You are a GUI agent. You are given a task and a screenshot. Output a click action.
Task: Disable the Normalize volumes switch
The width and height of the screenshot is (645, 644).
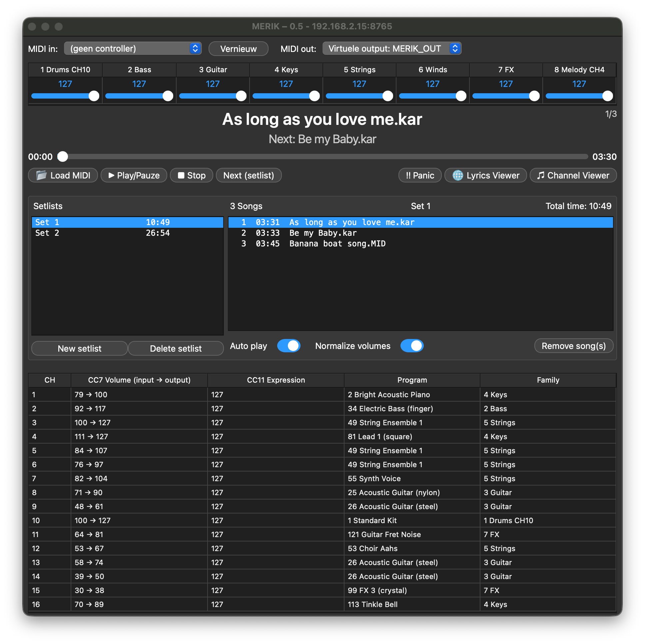[x=412, y=346]
